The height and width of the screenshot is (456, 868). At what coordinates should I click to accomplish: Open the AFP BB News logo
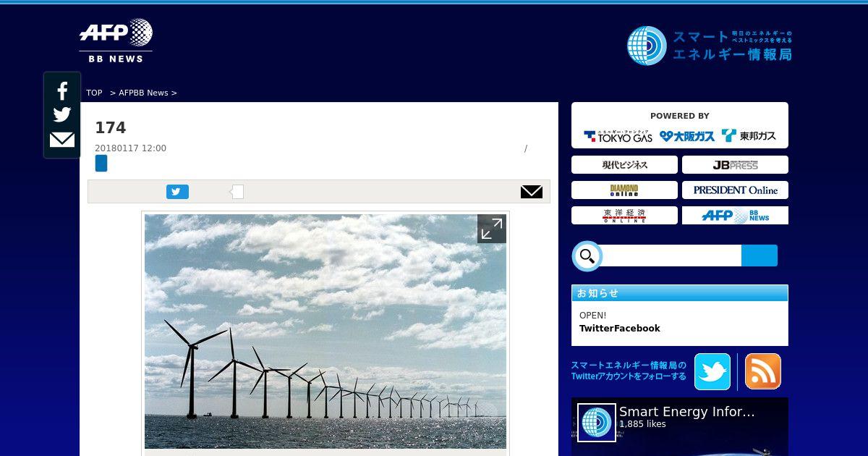[x=116, y=41]
